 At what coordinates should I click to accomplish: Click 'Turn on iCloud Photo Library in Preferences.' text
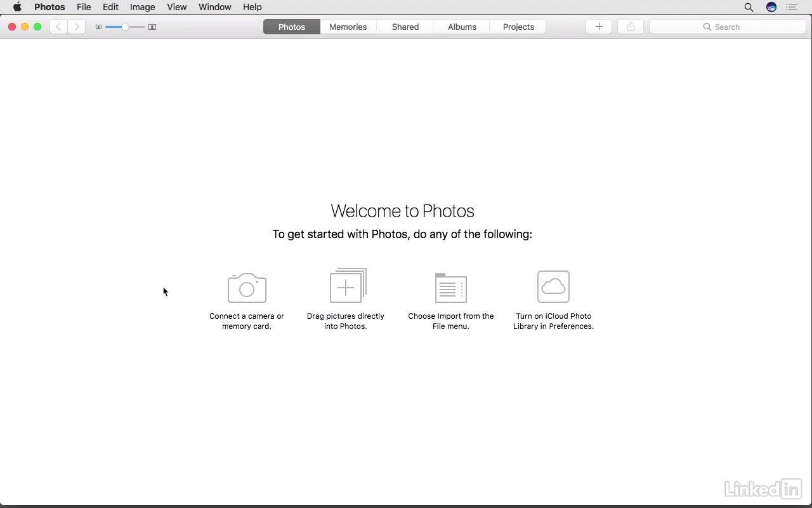(554, 321)
